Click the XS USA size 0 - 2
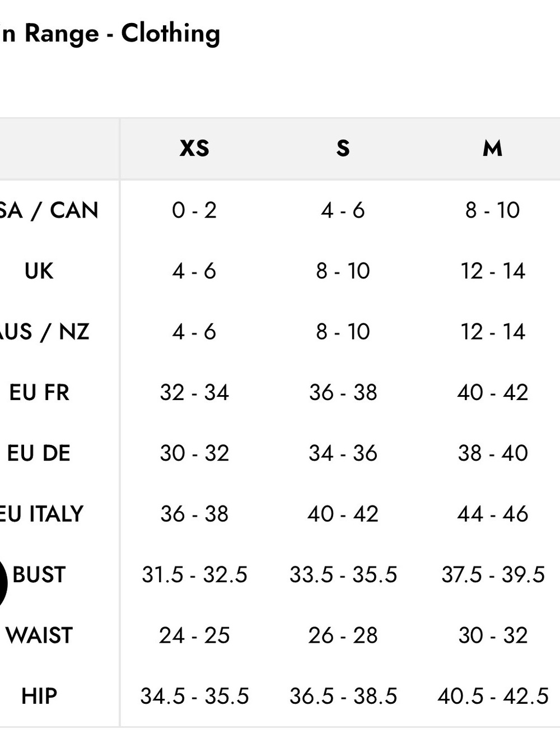 coord(194,210)
